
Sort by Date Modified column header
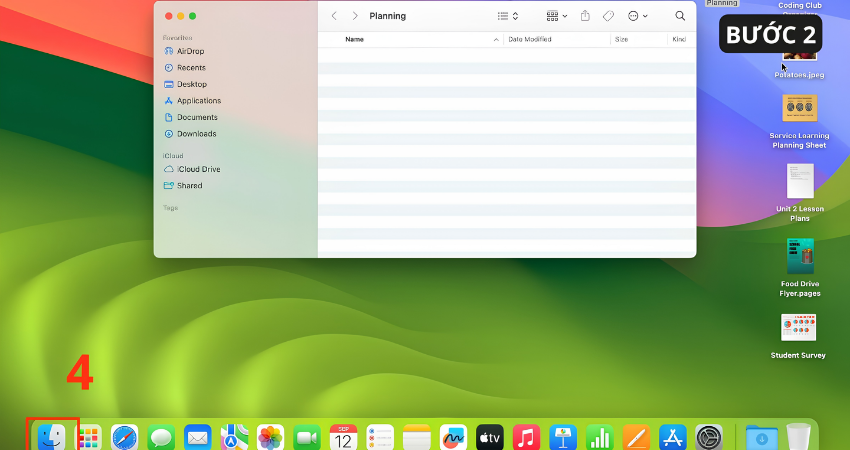tap(530, 39)
